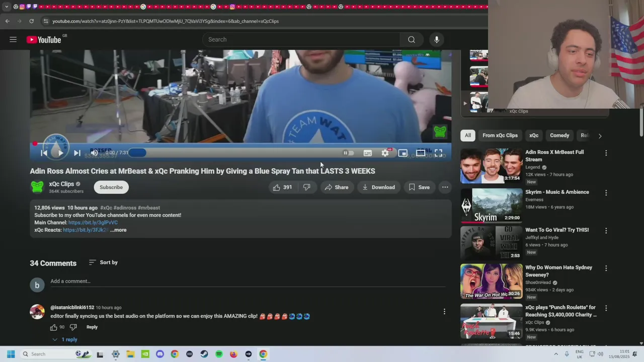Expand the 1 reply thread
The image size is (644, 362).
pos(65,340)
